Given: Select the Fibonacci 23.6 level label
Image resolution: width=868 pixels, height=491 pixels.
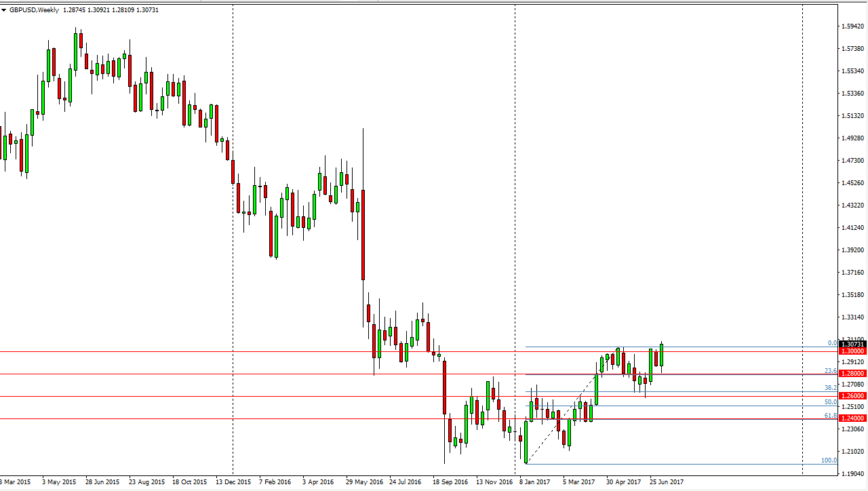Looking at the screenshot, I should pyautogui.click(x=831, y=371).
